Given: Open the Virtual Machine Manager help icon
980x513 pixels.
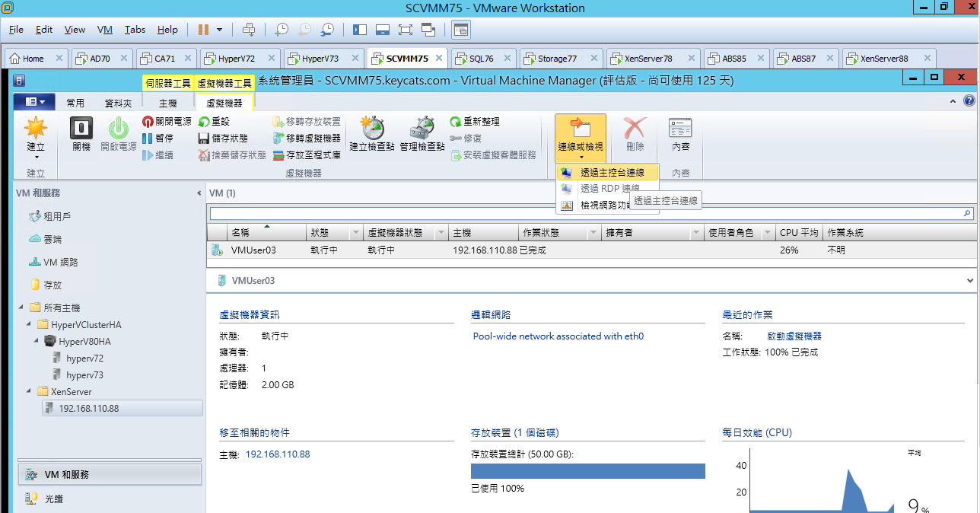Looking at the screenshot, I should click(969, 101).
